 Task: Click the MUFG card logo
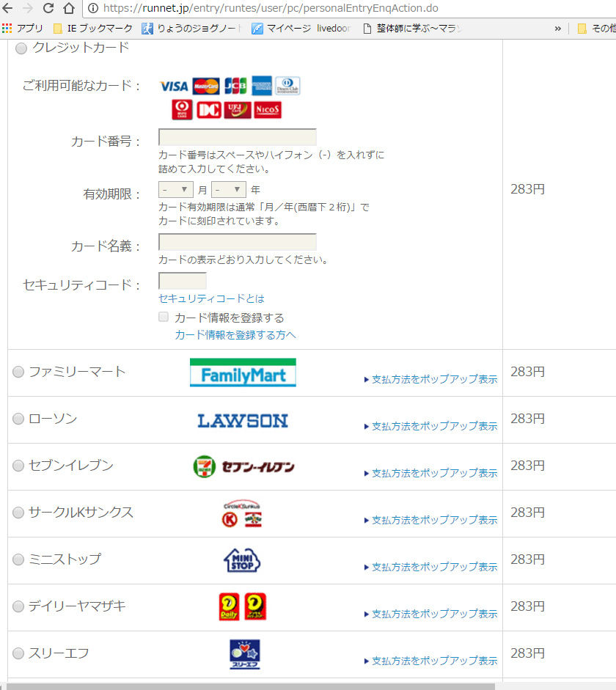(182, 109)
